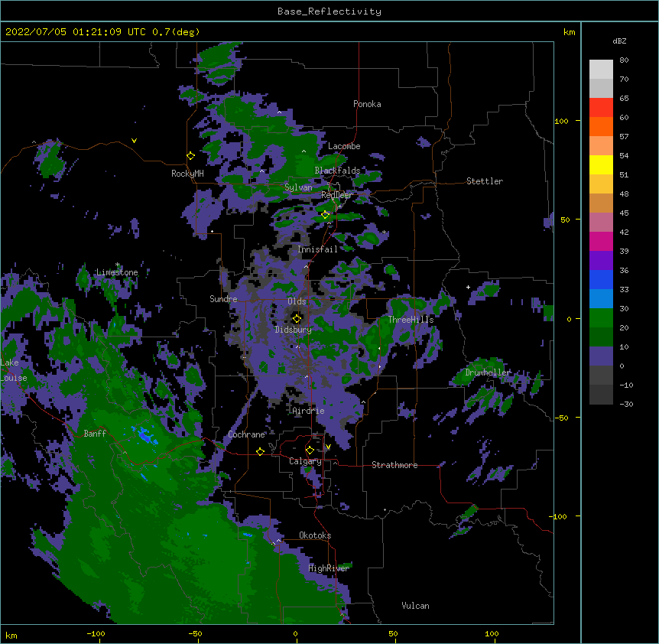659x644 pixels.
Task: Click the Lake Louise label
Action: [14, 370]
